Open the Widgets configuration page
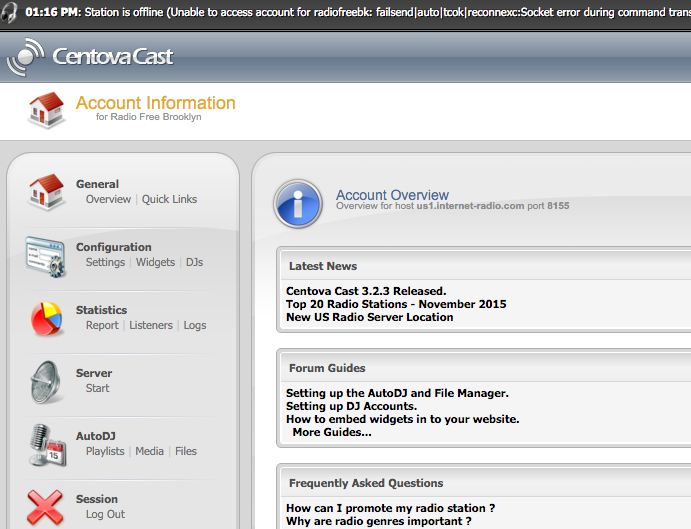Screen dimensions: 691x529 pyautogui.click(x=155, y=262)
